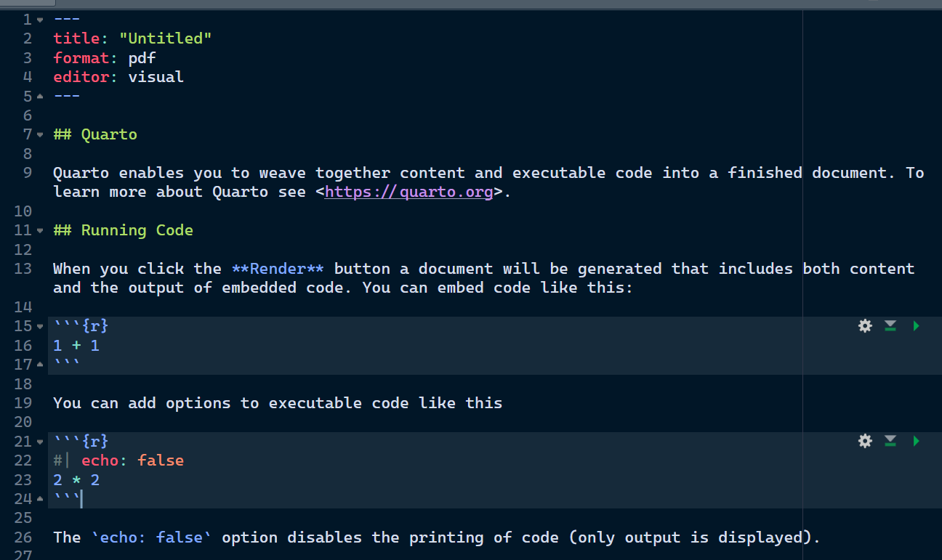Open options gear for the "2 * 2" chunk

point(865,441)
